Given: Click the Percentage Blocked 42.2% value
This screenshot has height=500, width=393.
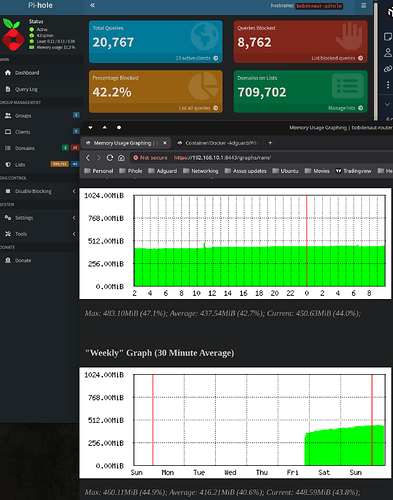Looking at the screenshot, I should [112, 92].
